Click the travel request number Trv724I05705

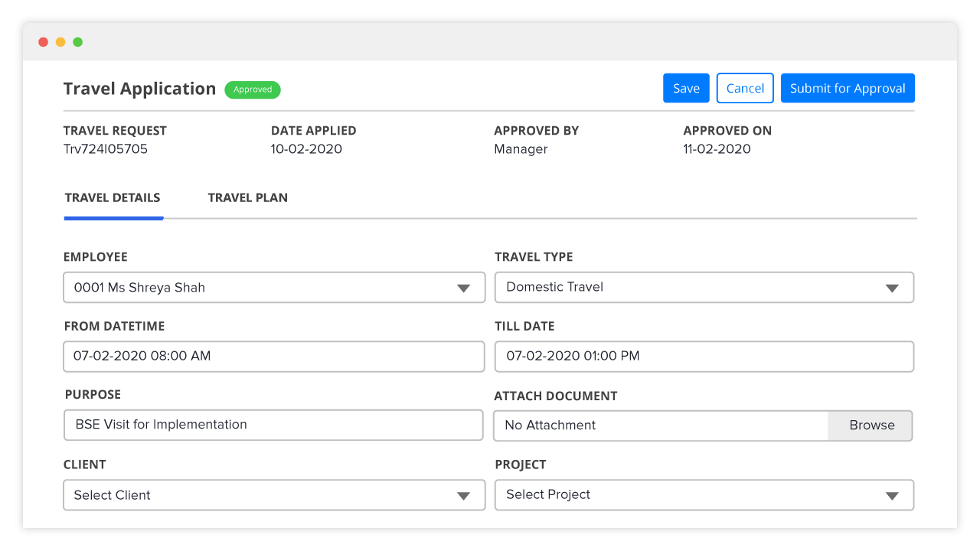106,149
